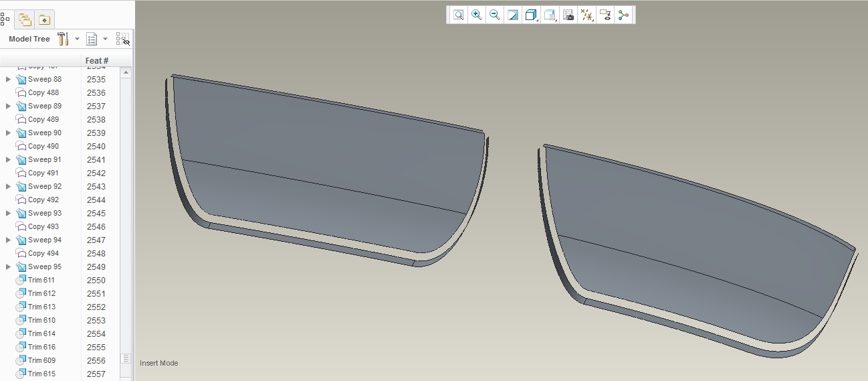Toggle the Annotation Display icon
Image resolution: width=868 pixels, height=381 pixels.
tap(605, 15)
